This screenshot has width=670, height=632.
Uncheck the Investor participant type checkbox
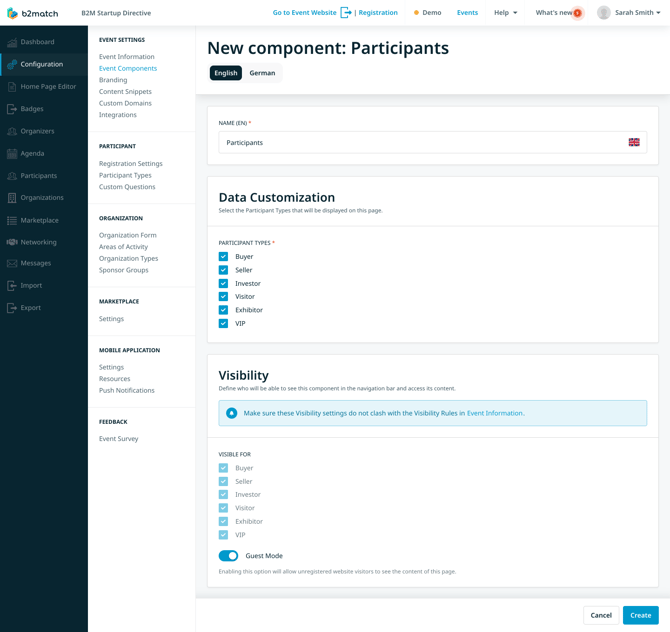pyautogui.click(x=223, y=284)
